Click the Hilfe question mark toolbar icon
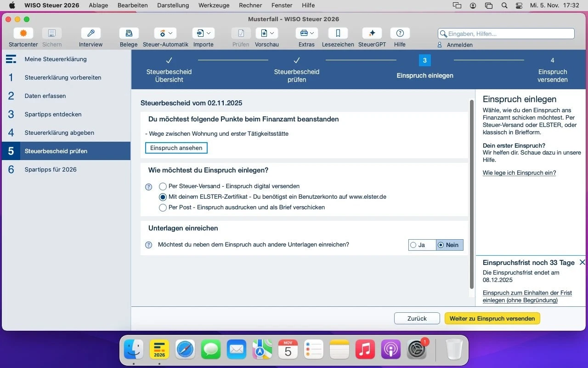Screen dimensions: 588x368 (x=400, y=34)
